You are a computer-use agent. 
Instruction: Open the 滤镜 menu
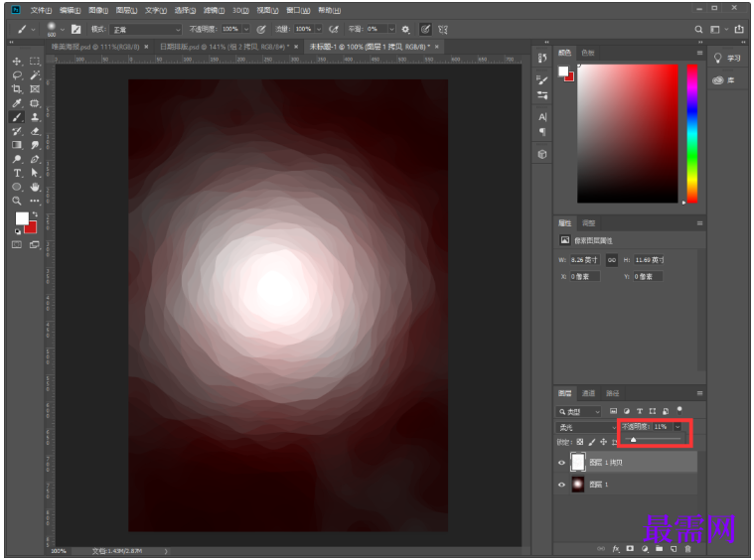(211, 10)
